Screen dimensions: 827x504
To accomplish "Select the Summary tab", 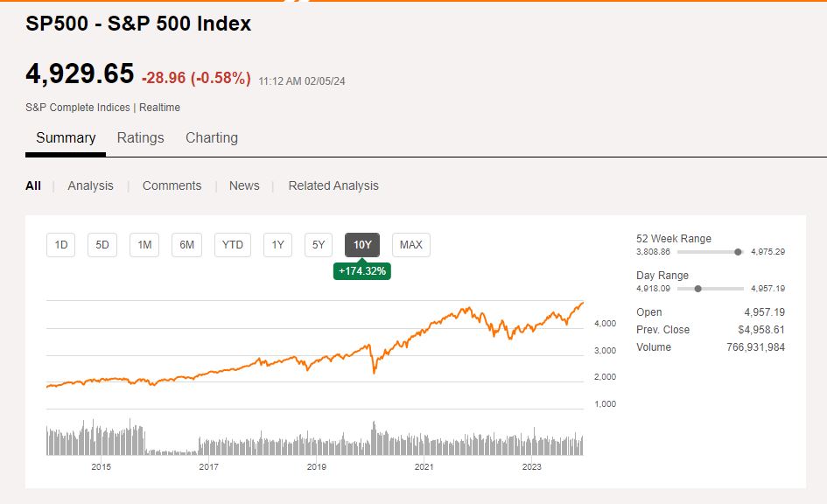I will click(66, 137).
